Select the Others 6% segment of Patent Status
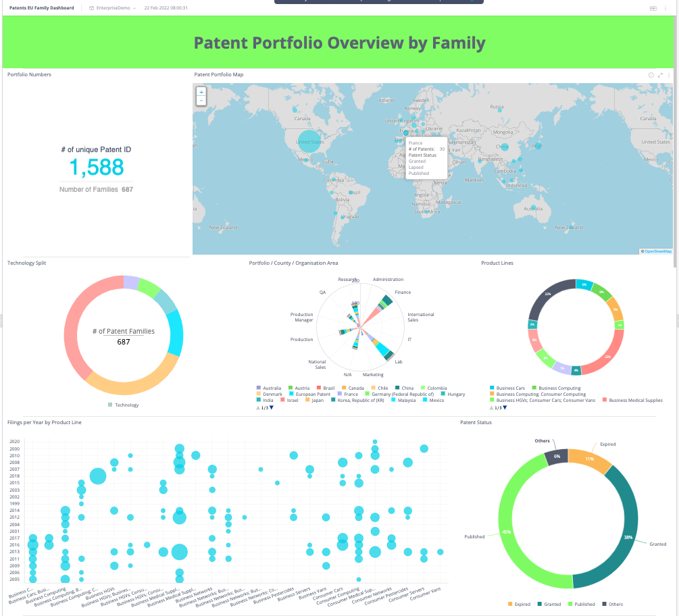The height and width of the screenshot is (616, 679). click(557, 457)
